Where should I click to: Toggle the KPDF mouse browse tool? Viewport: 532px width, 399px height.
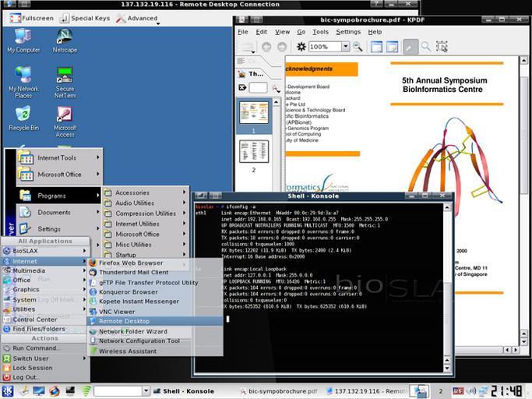tap(410, 47)
